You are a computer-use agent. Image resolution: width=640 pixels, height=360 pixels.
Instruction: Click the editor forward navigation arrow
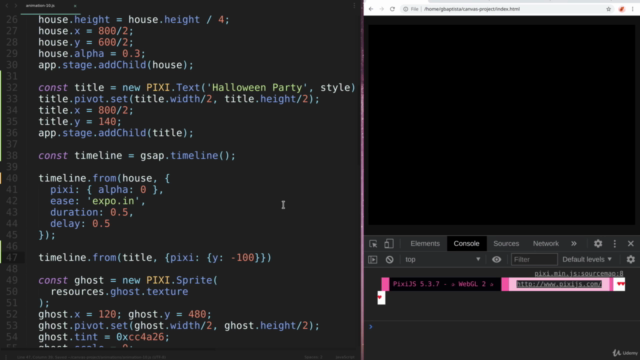[x=16, y=6]
